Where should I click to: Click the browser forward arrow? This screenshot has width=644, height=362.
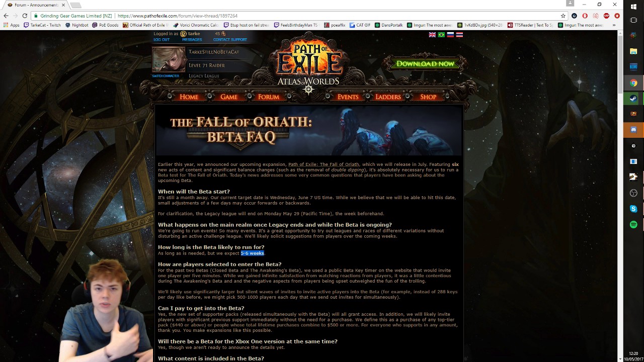pos(15,16)
